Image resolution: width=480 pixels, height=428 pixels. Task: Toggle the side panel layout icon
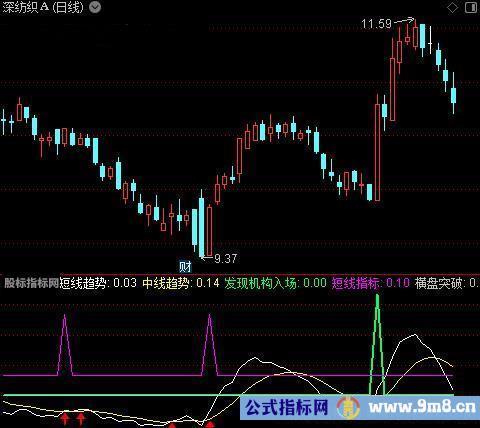[x=471, y=8]
